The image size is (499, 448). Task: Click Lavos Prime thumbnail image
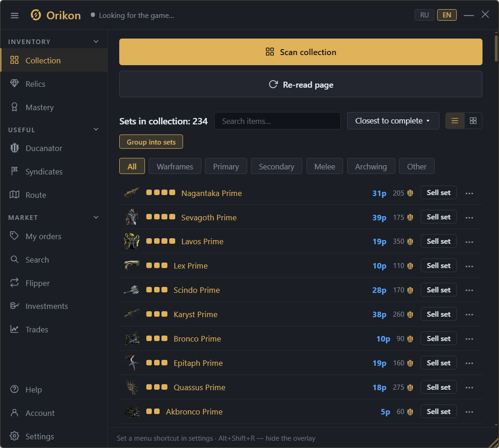click(132, 241)
